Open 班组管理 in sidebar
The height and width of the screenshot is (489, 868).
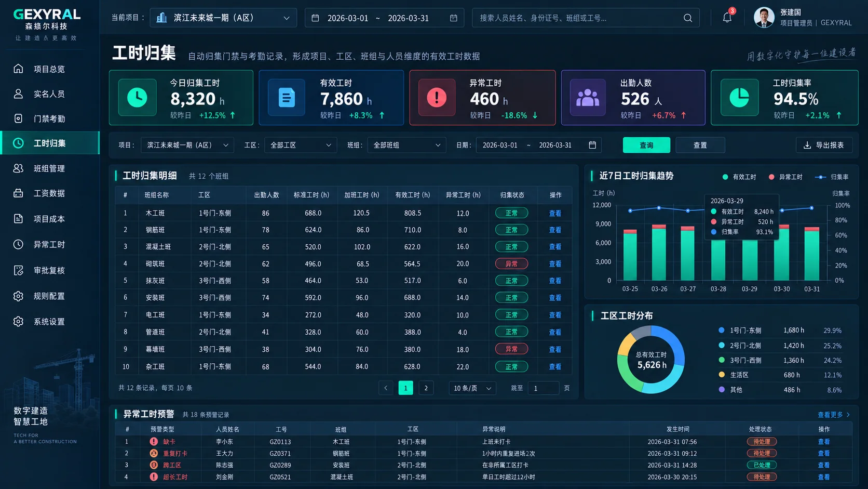tap(50, 168)
